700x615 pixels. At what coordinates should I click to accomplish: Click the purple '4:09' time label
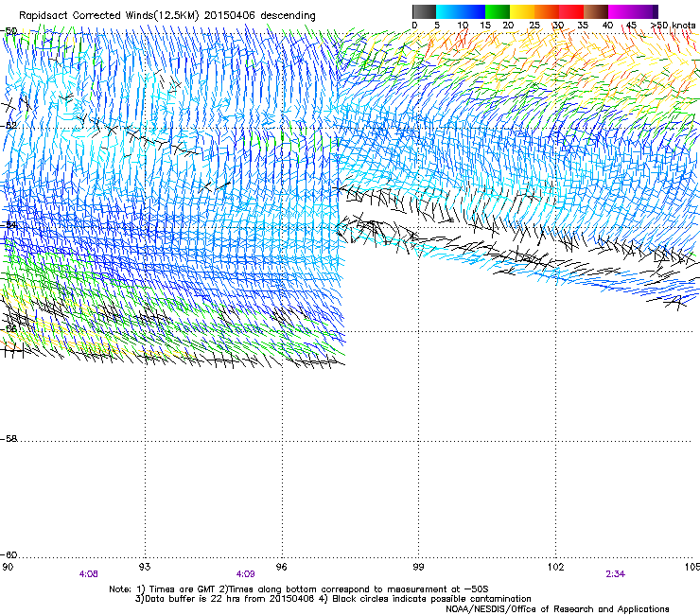pos(246,574)
